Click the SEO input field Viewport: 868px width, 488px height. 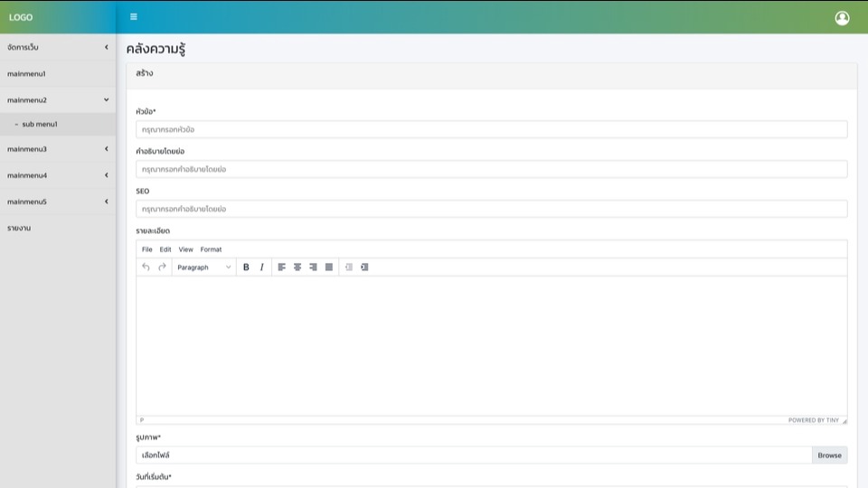(x=491, y=209)
